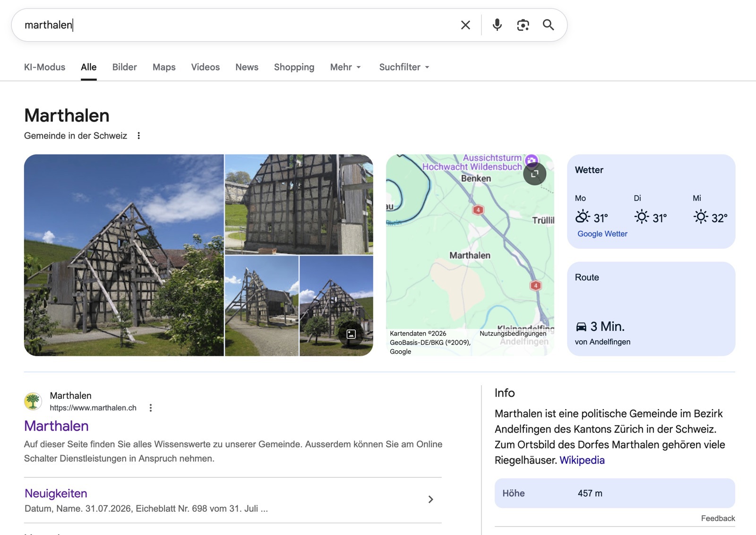The width and height of the screenshot is (756, 535).
Task: Go to the Videos tab
Action: 205,67
